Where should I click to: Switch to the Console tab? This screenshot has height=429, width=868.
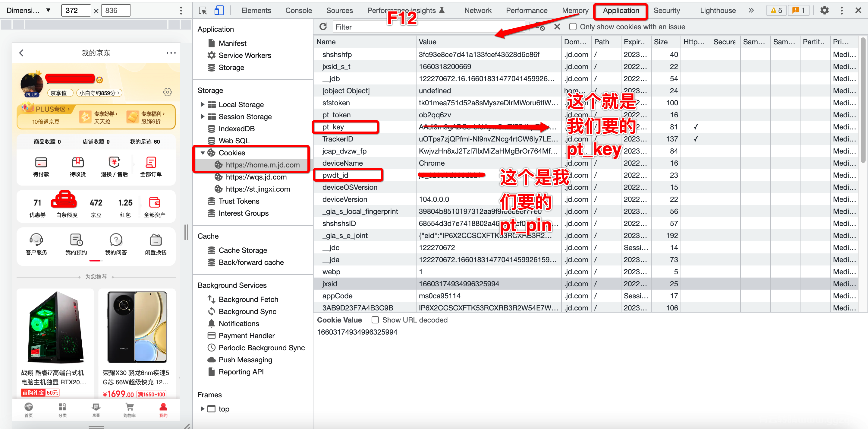pos(299,11)
